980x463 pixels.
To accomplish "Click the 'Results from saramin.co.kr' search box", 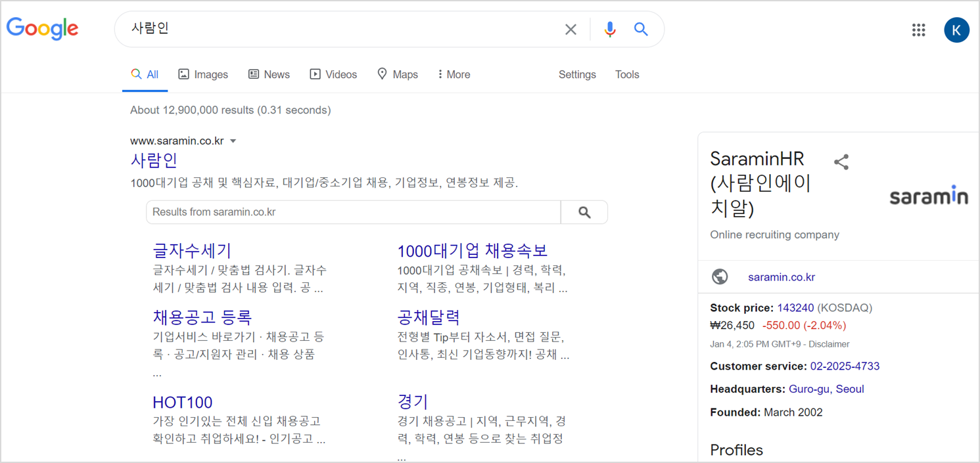I will point(354,212).
